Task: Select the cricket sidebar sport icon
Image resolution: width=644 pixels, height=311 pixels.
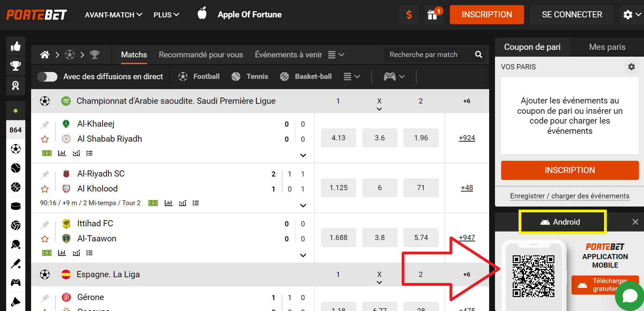Action: point(16,264)
